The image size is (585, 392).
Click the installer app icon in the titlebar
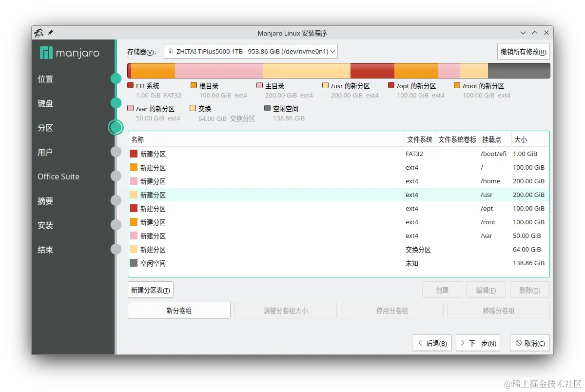(38, 33)
